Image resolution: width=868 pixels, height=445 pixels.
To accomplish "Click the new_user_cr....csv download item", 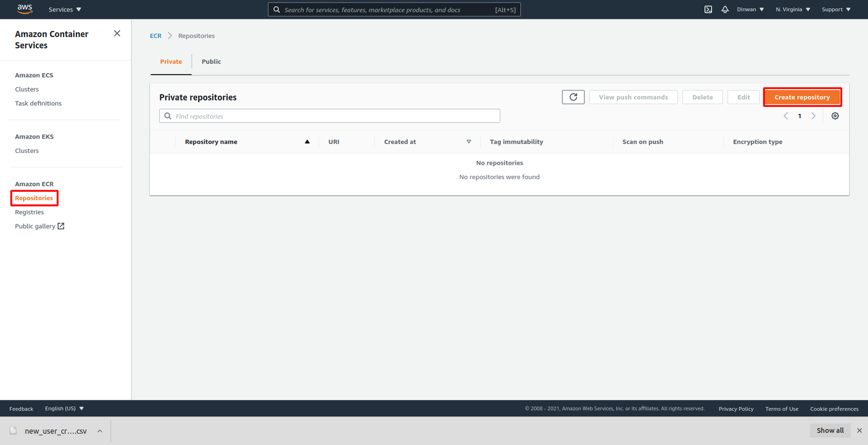I will point(56,431).
